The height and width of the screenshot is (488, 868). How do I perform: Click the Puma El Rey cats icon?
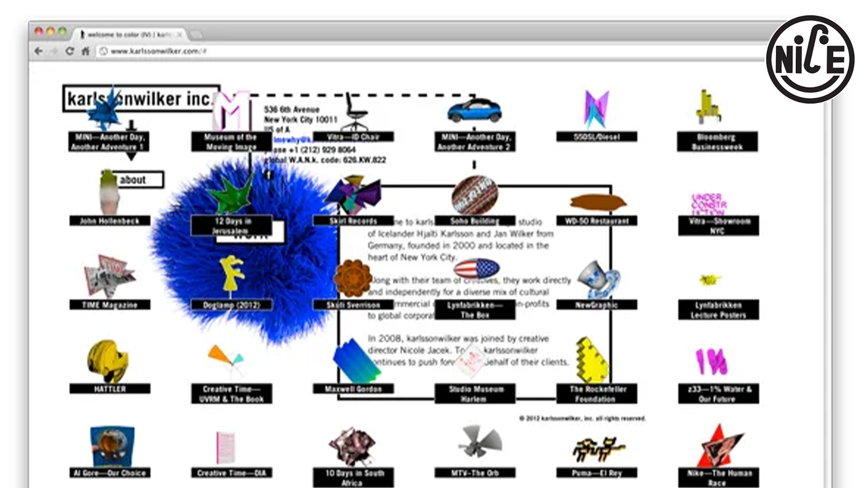[x=598, y=450]
